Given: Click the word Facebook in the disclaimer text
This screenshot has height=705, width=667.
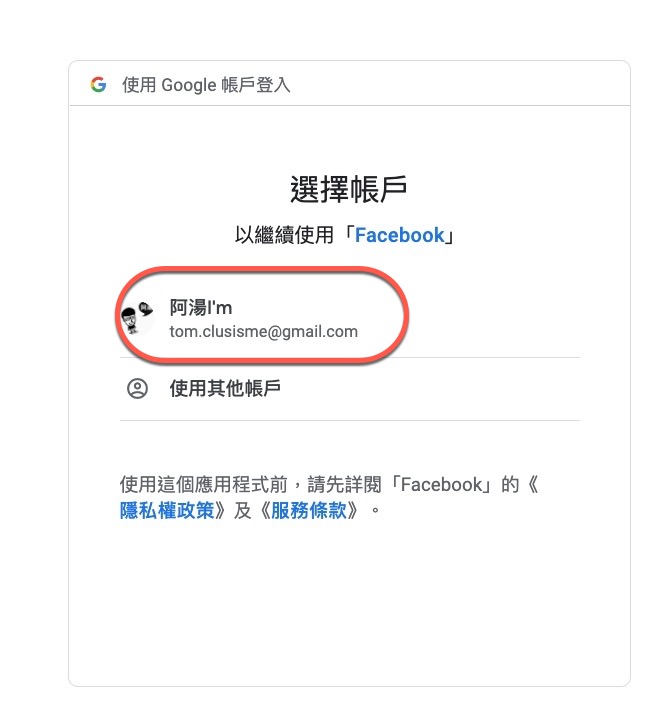Looking at the screenshot, I should point(442,485).
